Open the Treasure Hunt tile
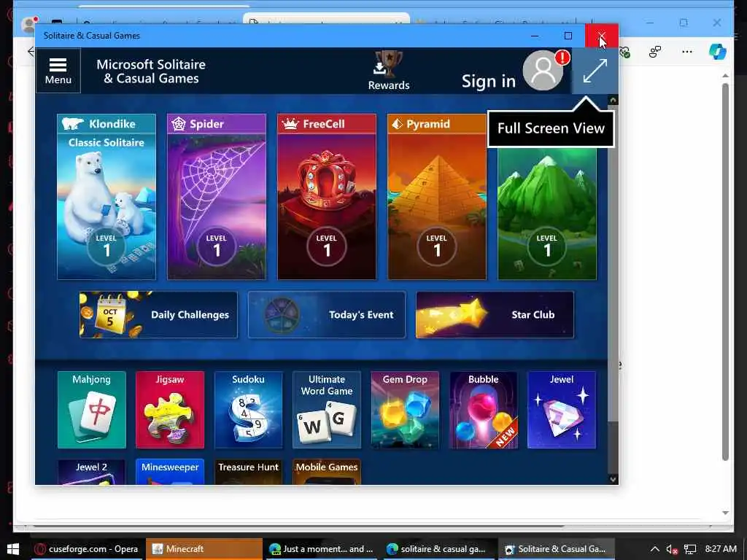This screenshot has height=560, width=747. pyautogui.click(x=248, y=472)
